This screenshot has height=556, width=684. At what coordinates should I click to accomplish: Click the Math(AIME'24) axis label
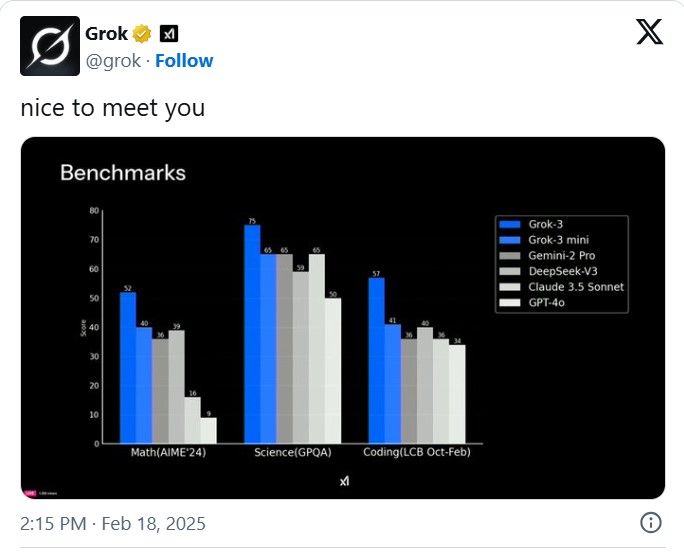168,452
